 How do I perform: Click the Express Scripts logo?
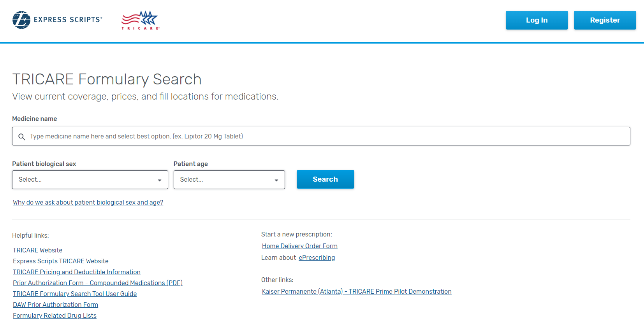pyautogui.click(x=57, y=20)
